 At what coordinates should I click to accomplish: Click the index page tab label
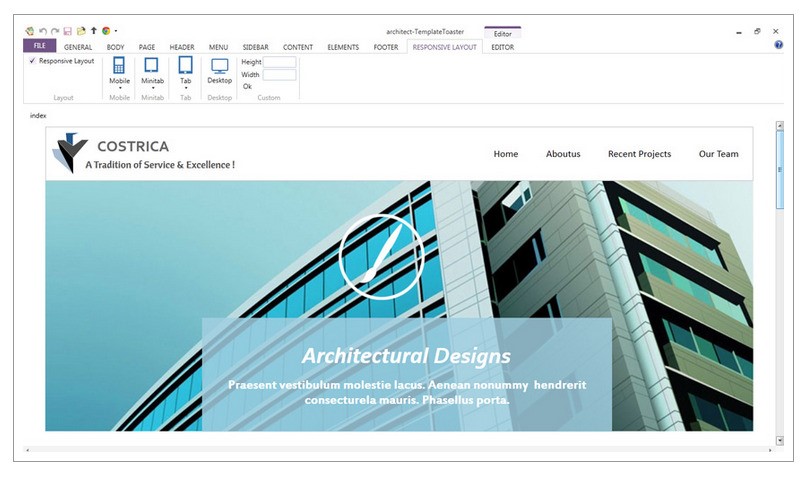tap(38, 116)
